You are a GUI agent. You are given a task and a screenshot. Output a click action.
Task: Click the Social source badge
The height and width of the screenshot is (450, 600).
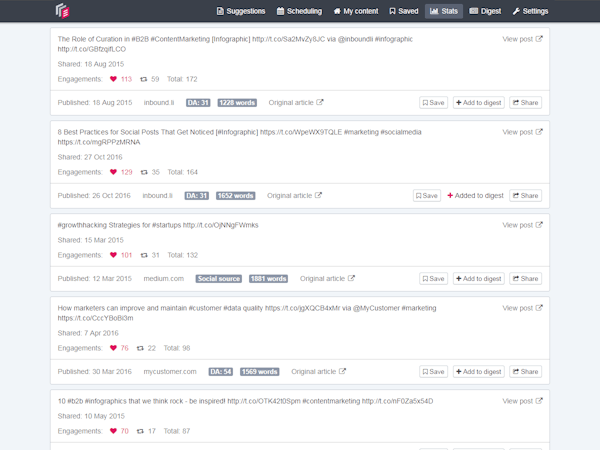(x=219, y=279)
